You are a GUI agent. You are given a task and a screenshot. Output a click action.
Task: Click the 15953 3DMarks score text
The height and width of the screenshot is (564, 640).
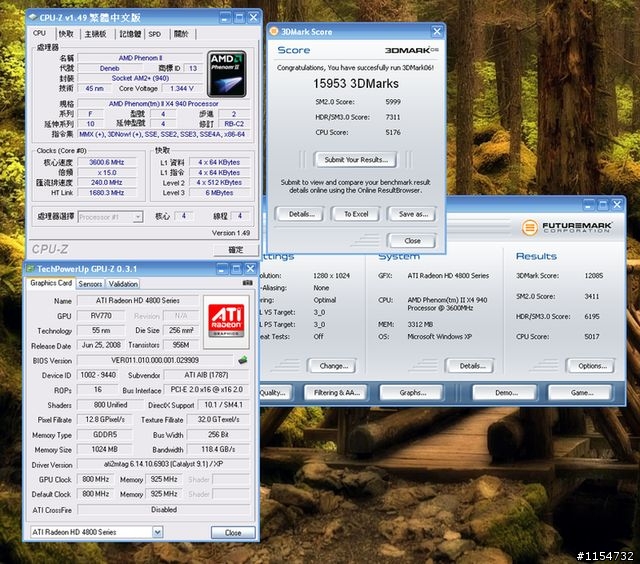coord(356,84)
